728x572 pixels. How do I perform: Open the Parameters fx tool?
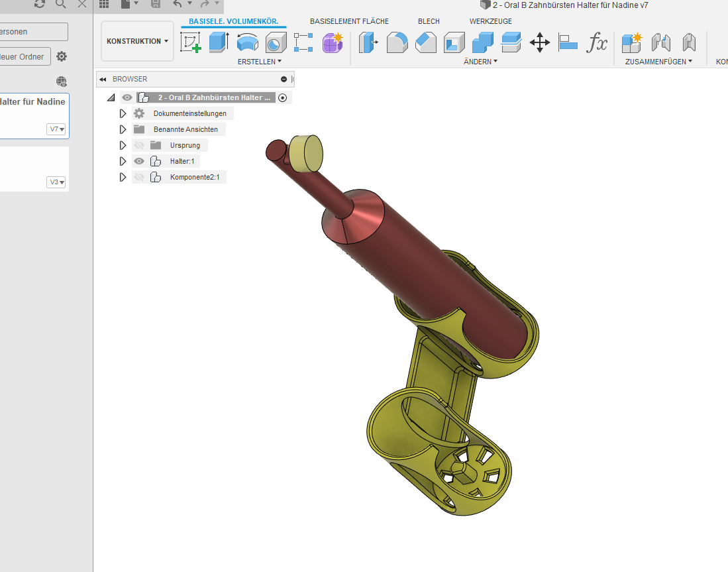coord(597,42)
